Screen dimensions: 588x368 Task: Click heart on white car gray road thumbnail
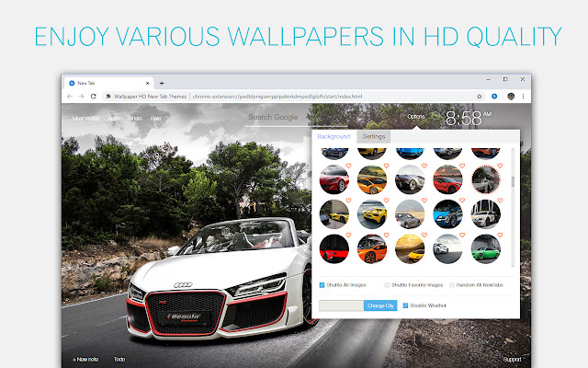tap(462, 236)
